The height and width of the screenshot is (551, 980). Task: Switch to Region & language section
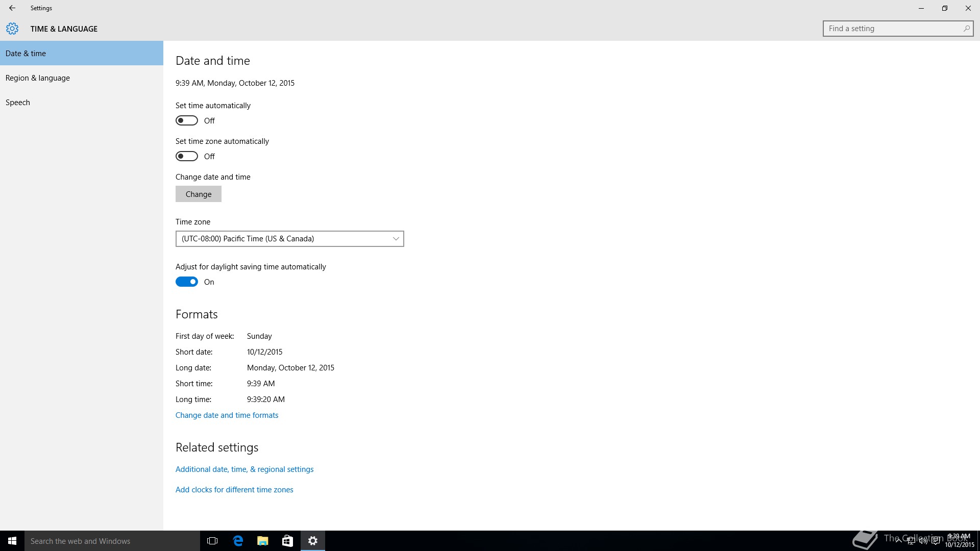[38, 78]
